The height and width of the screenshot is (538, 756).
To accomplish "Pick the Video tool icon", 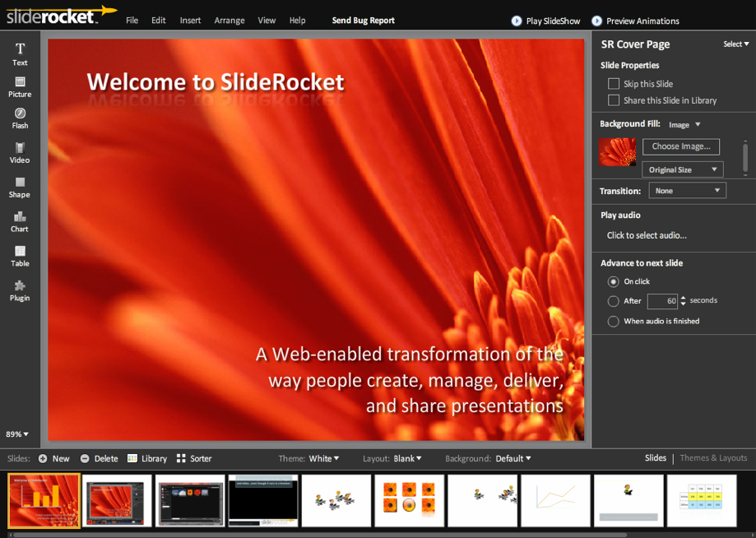I will click(20, 152).
